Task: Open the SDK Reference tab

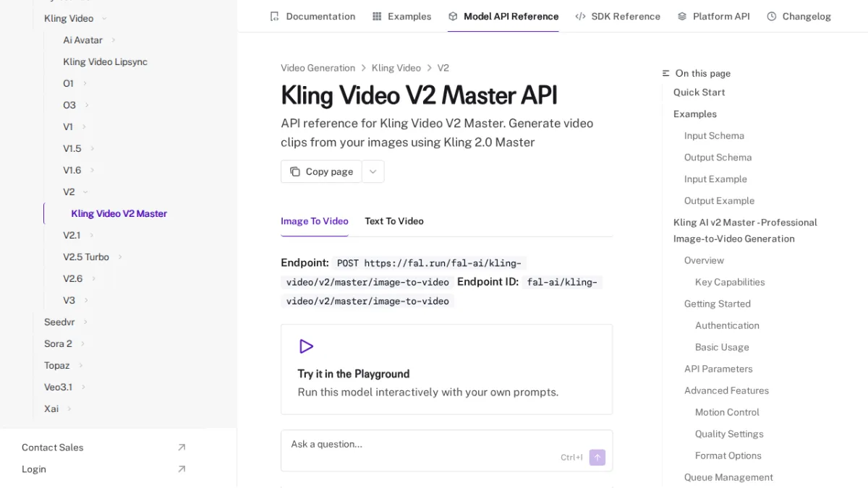Action: (618, 16)
